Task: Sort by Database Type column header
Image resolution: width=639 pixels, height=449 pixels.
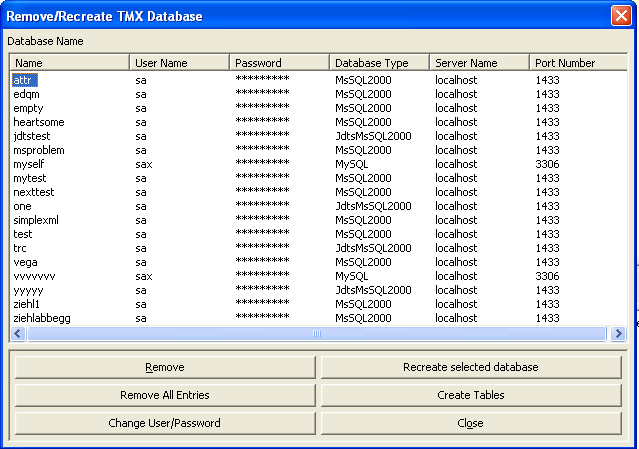Action: [379, 63]
